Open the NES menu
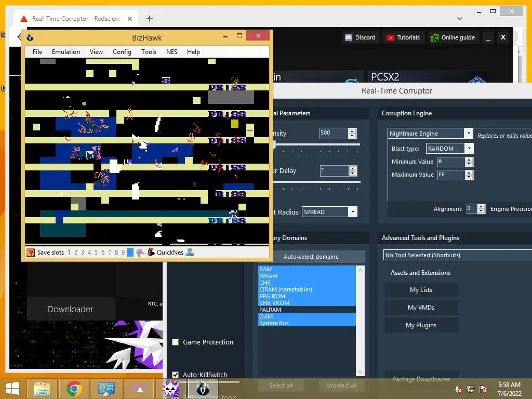The height and width of the screenshot is (399, 532). pyautogui.click(x=171, y=52)
